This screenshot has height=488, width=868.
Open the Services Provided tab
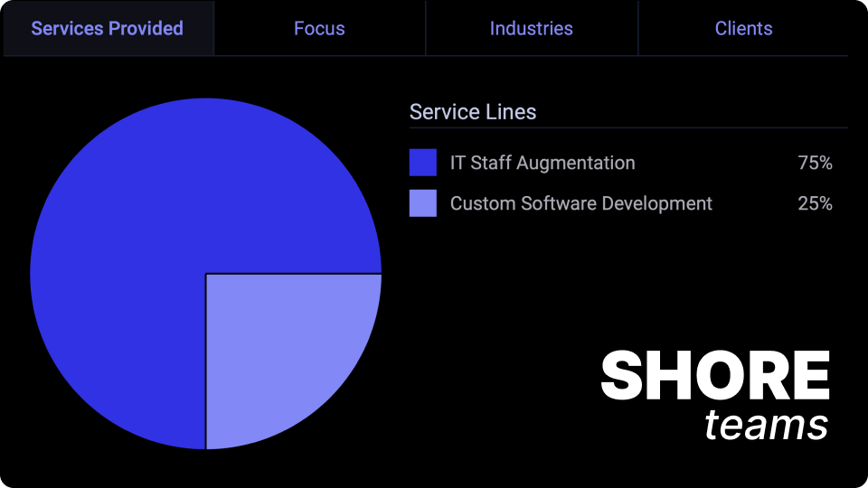pos(108,28)
